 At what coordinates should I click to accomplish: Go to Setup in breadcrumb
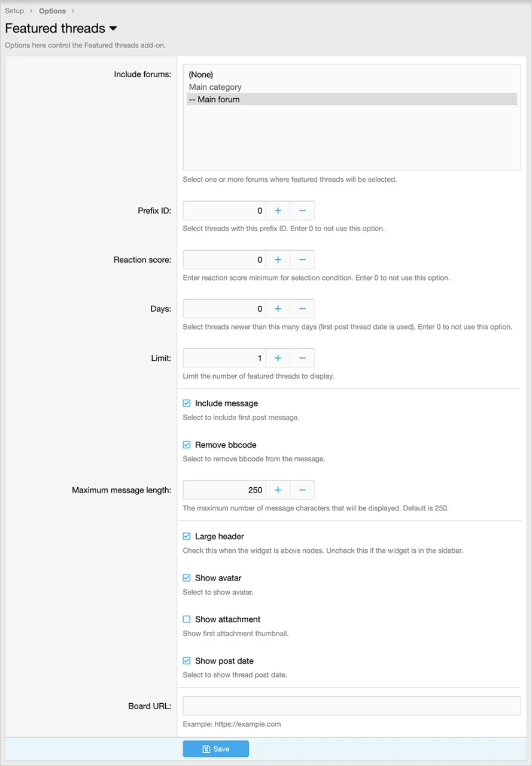(x=14, y=11)
